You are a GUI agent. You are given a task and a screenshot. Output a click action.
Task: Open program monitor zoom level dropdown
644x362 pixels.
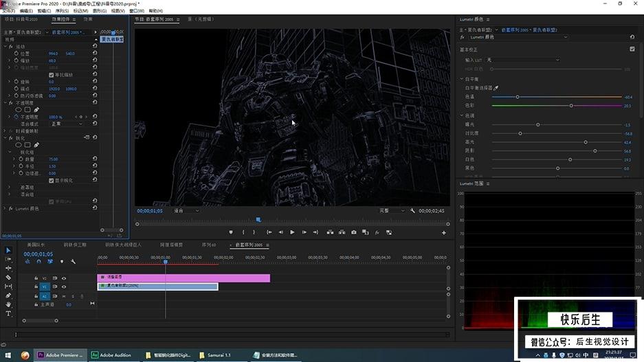click(x=186, y=211)
